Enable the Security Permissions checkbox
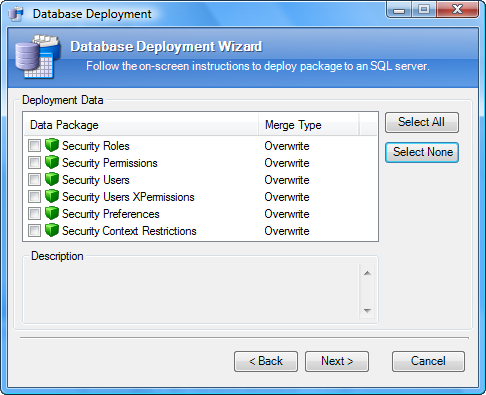Screen dimensions: 486x395 34,163
